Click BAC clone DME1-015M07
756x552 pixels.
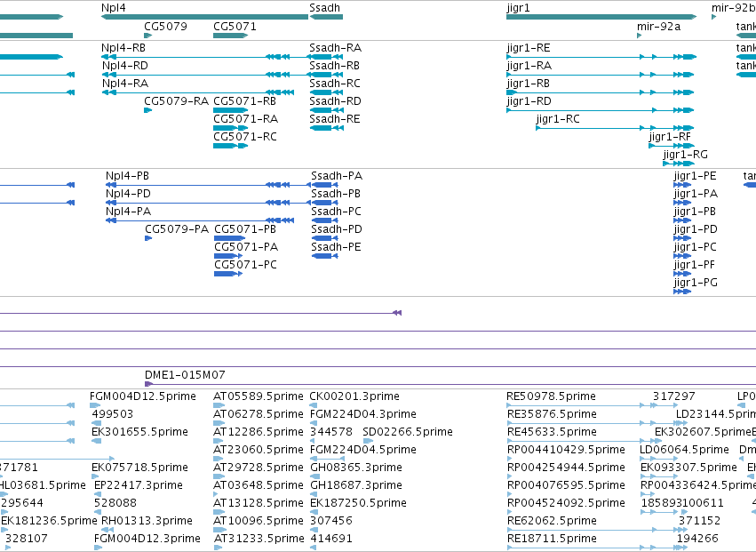tap(185, 375)
